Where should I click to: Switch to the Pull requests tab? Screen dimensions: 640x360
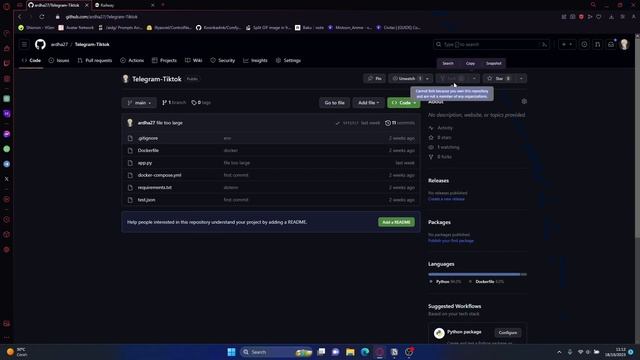[95, 60]
